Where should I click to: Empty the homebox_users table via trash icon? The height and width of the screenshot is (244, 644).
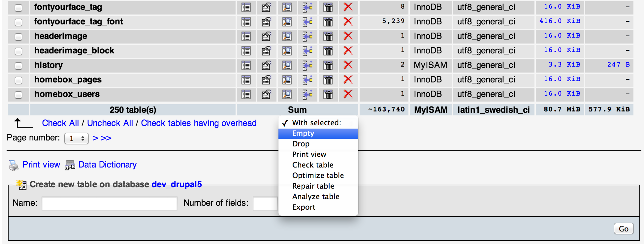(328, 94)
